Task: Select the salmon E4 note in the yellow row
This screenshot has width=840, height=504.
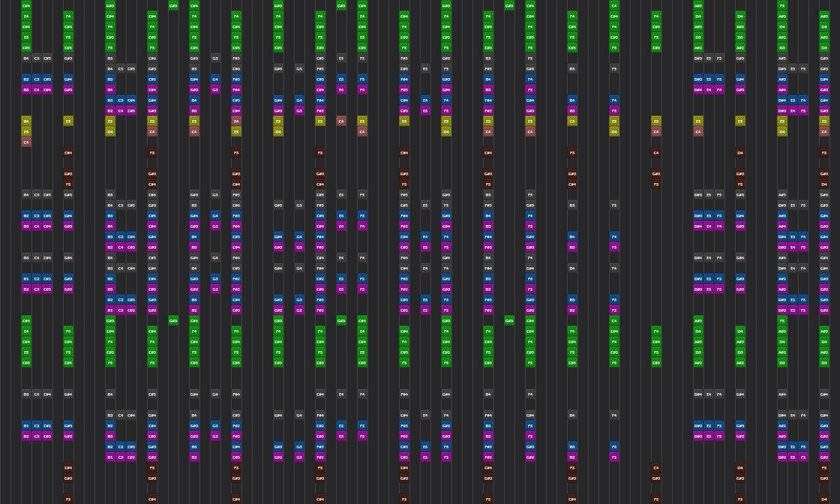Action: (x=236, y=121)
